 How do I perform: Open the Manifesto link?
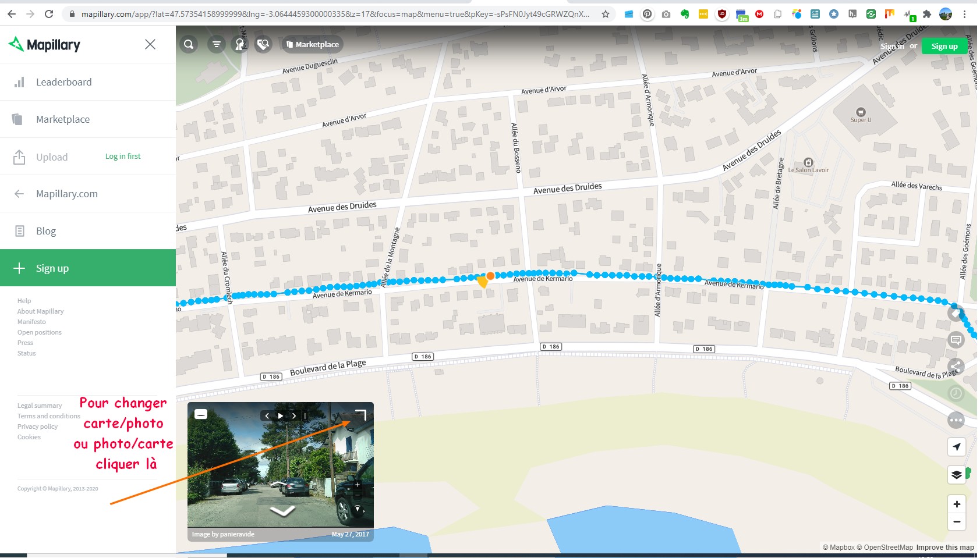[31, 322]
